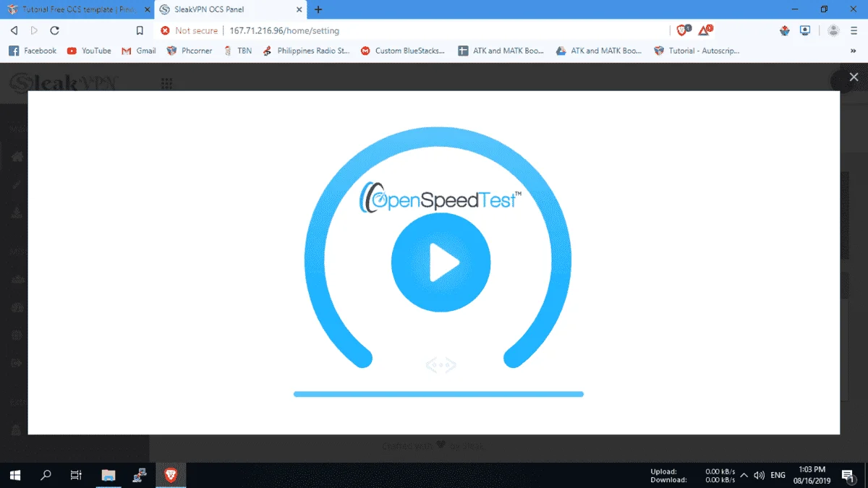This screenshot has width=868, height=488.
Task: Open the YouTube bookmark
Action: [89, 51]
